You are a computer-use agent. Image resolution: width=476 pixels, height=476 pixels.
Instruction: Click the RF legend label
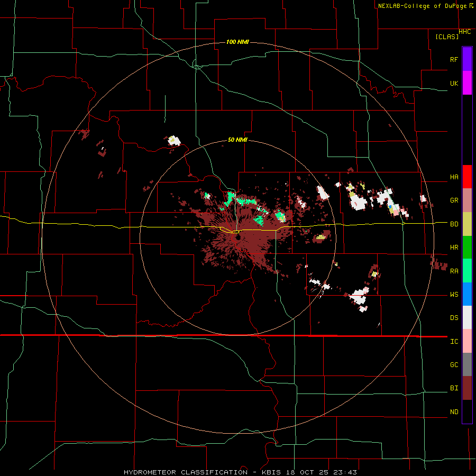454,59
